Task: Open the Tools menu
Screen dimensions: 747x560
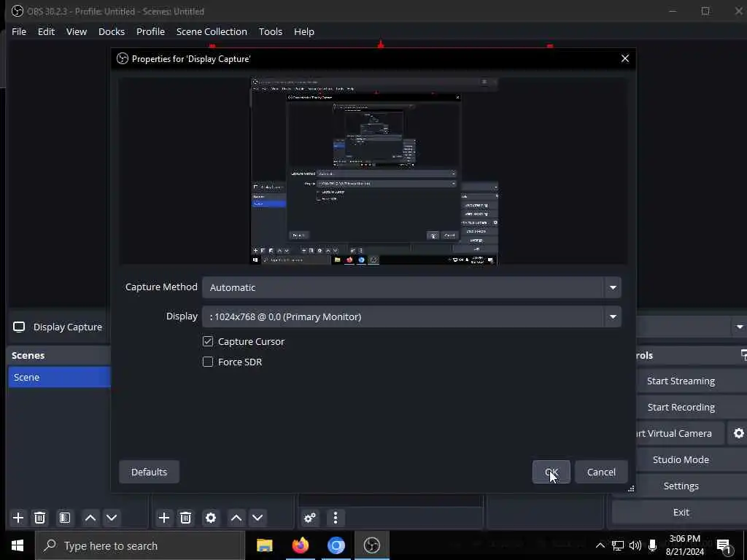Action: click(271, 31)
